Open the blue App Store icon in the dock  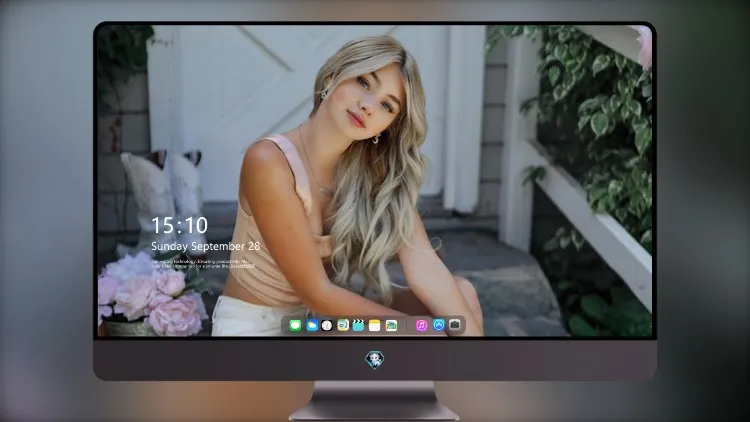pos(439,325)
